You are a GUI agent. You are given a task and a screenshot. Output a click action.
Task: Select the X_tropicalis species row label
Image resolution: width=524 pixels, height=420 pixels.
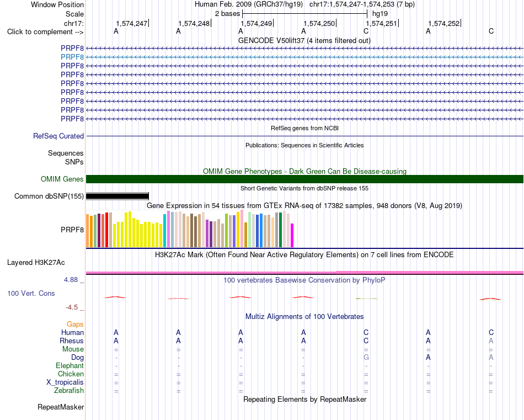65,382
